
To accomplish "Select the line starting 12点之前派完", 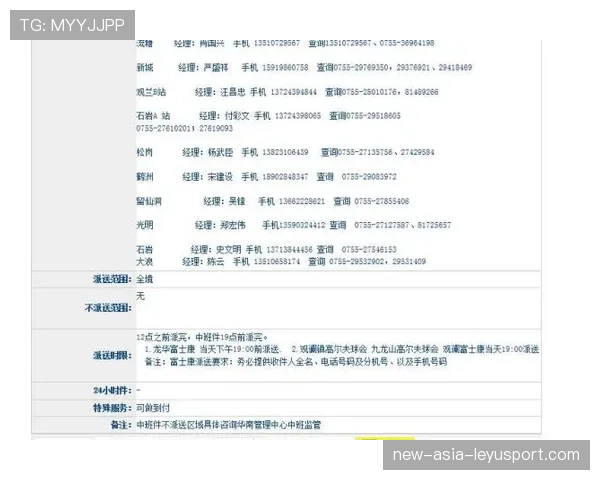I will pos(202,337).
